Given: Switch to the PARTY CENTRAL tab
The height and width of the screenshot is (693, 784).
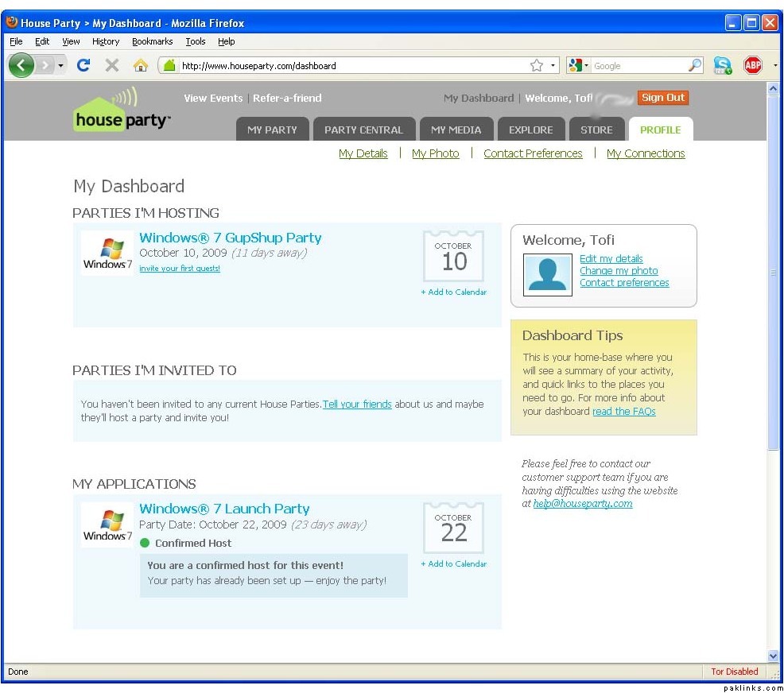Looking at the screenshot, I should [363, 130].
